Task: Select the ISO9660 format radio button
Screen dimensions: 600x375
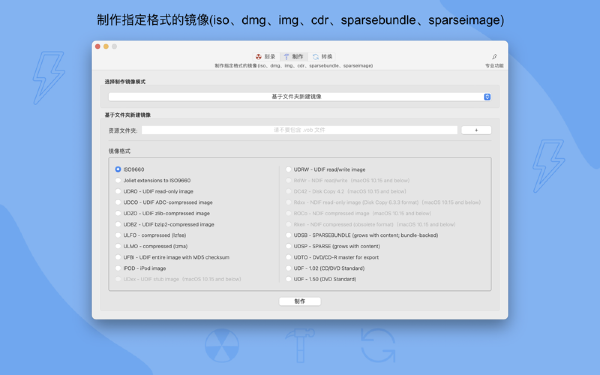Action: coord(118,169)
